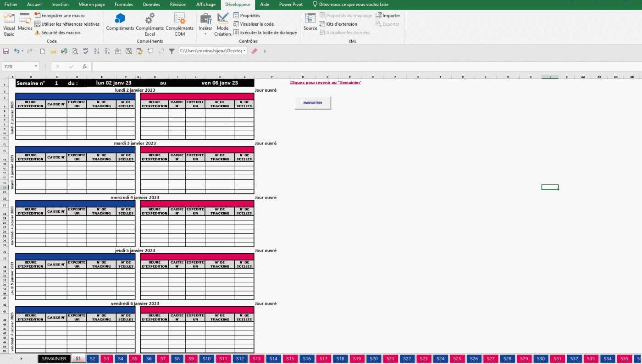Viewport: 642px width, 364px height.
Task: Sort descending Z to A
Action: 107,51
